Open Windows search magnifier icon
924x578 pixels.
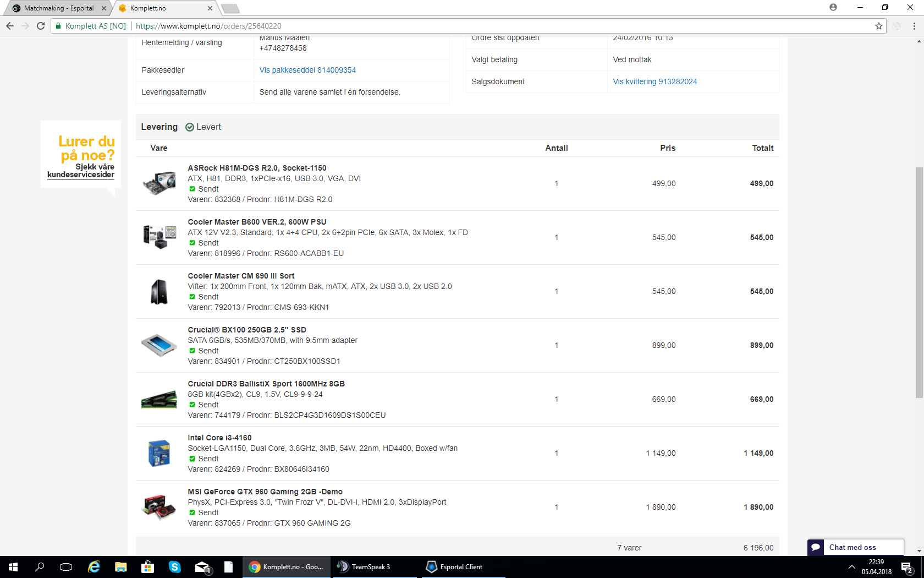tap(40, 567)
